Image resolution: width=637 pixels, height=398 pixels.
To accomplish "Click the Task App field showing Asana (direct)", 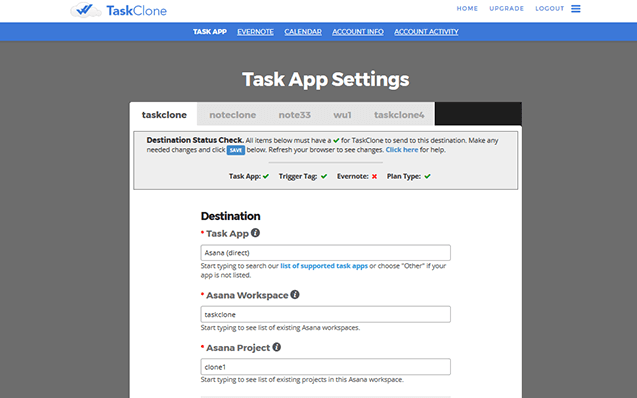I will click(x=325, y=253).
